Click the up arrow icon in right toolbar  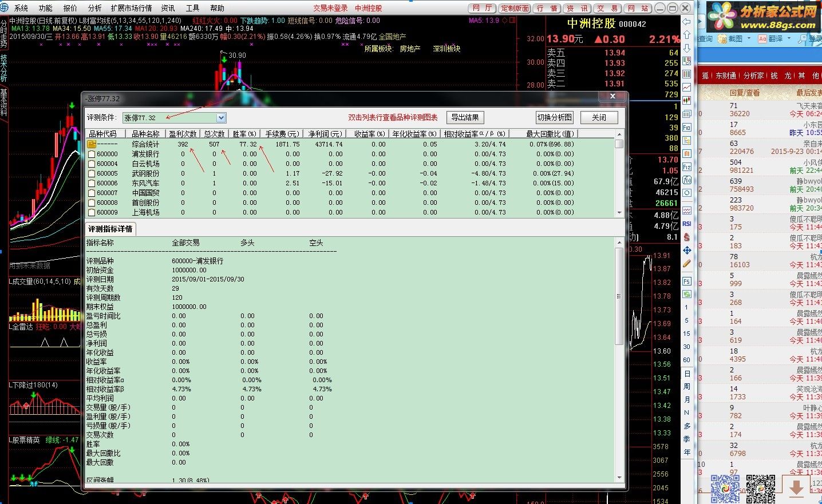click(x=686, y=34)
